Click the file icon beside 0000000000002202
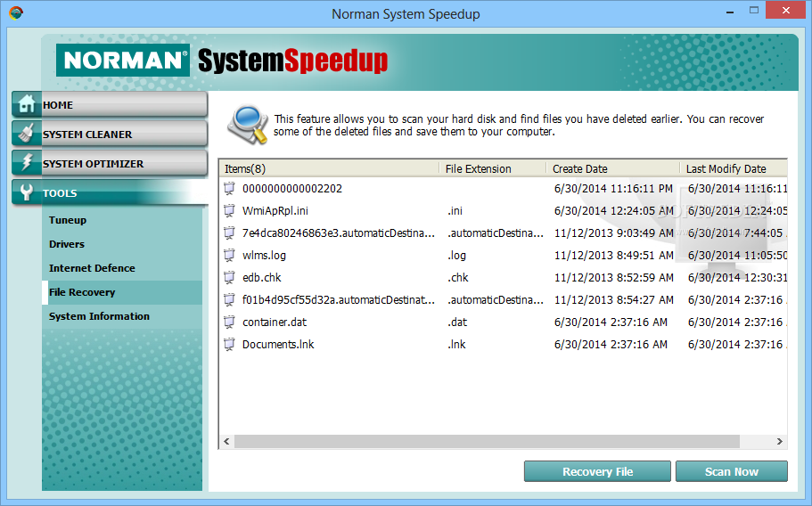Viewport: 812px width, 506px height. tap(229, 188)
